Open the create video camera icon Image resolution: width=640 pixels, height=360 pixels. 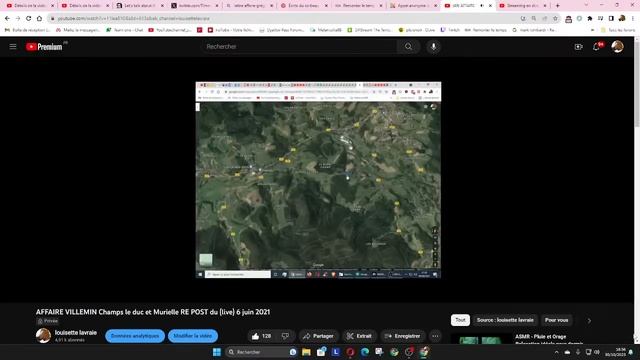pyautogui.click(x=578, y=47)
